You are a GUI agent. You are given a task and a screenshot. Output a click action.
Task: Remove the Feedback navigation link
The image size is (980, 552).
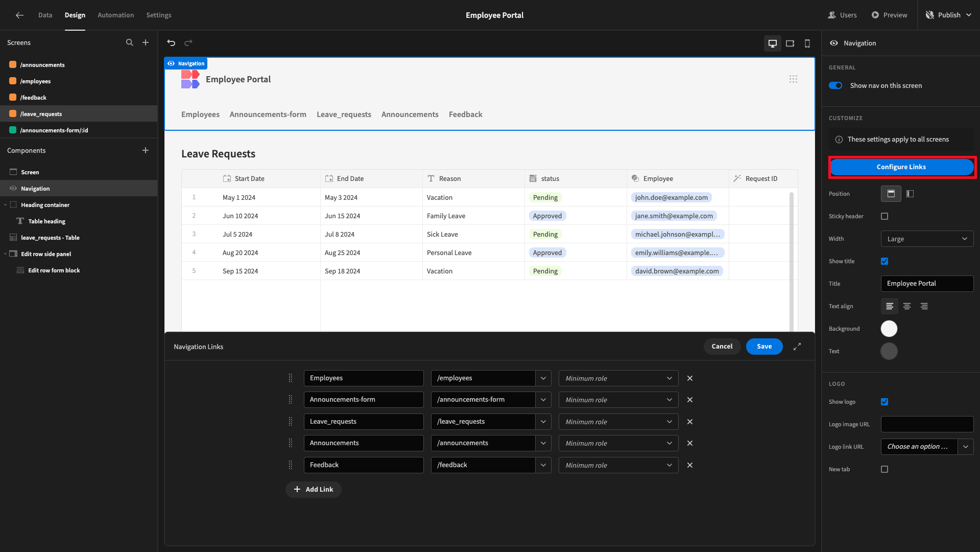pos(690,465)
